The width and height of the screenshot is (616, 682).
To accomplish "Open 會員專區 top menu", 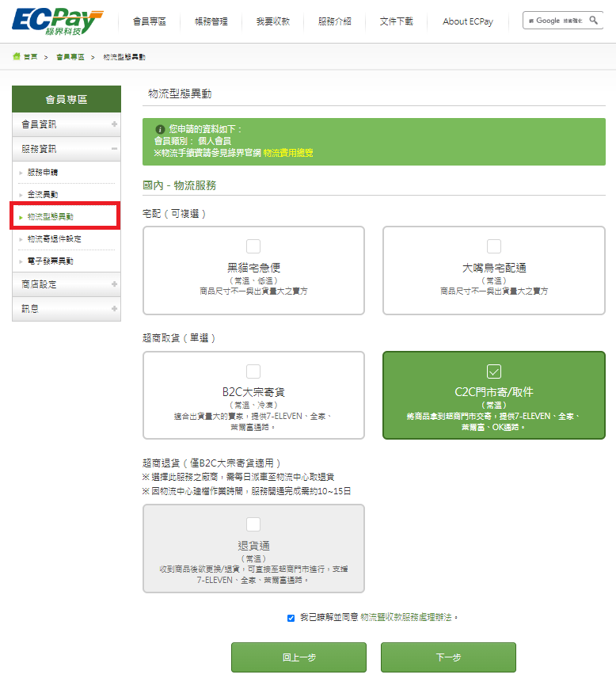I will pyautogui.click(x=149, y=21).
